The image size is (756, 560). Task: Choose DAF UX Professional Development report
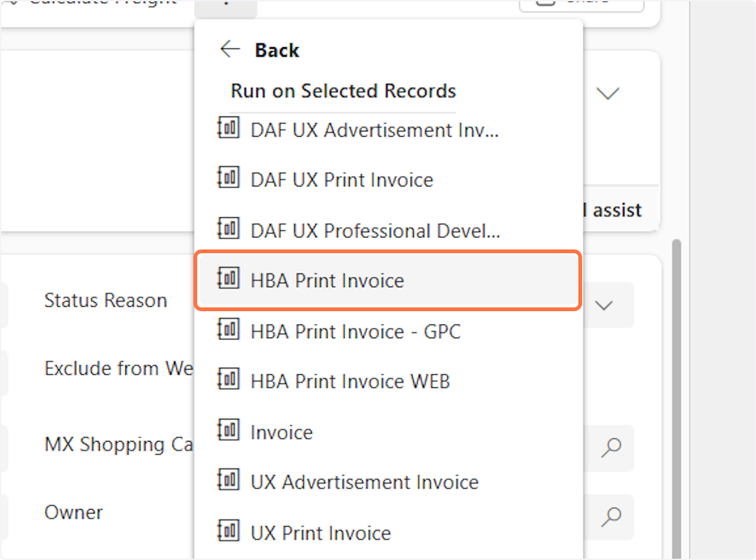(x=375, y=231)
